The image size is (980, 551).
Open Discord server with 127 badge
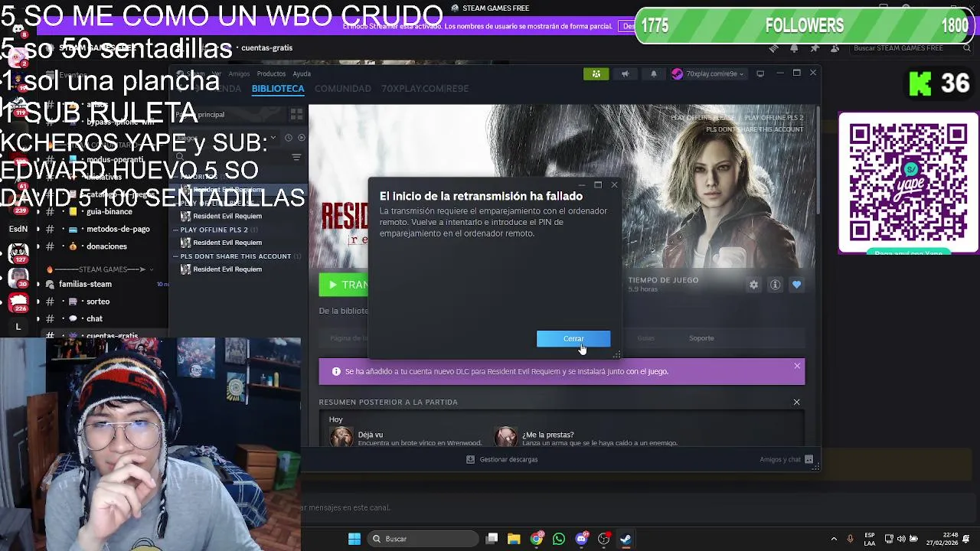tap(18, 252)
